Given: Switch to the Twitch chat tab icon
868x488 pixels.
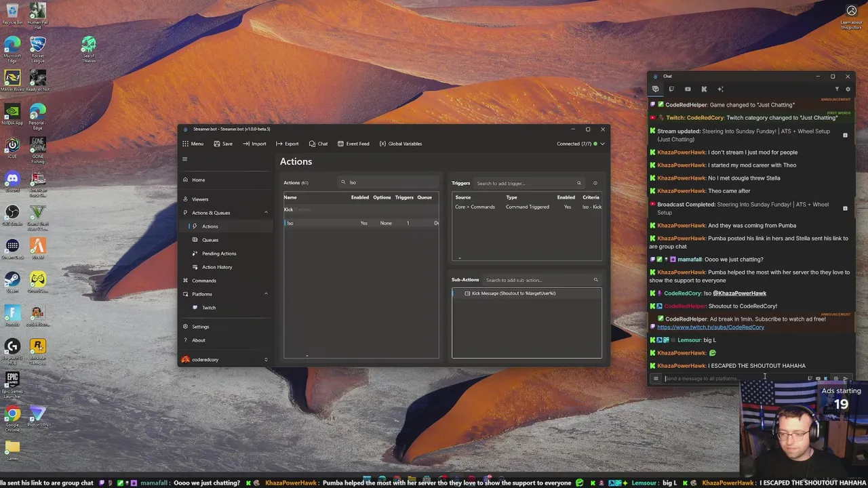Looking at the screenshot, I should [671, 89].
